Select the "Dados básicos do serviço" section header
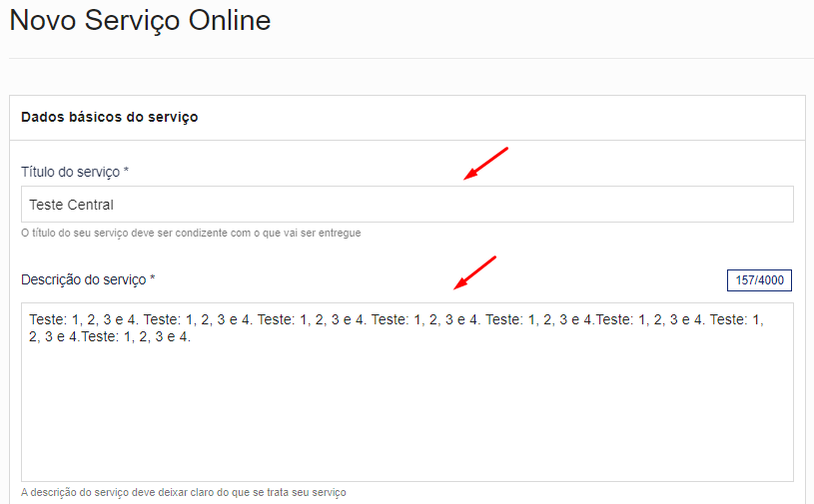814x504 pixels. pyautogui.click(x=109, y=117)
